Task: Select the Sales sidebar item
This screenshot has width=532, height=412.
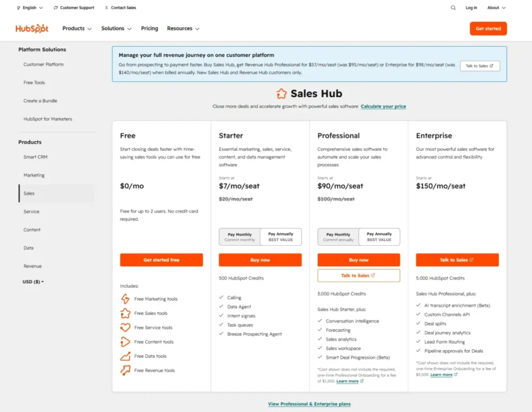Action: click(x=57, y=193)
